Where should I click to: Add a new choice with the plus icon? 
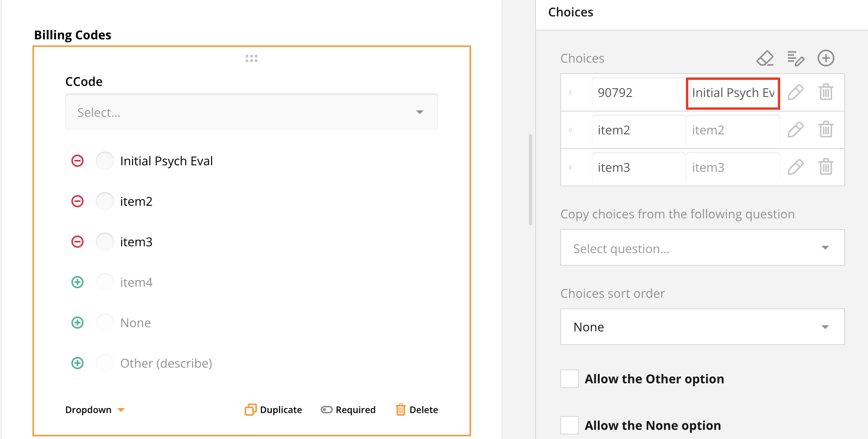click(826, 58)
